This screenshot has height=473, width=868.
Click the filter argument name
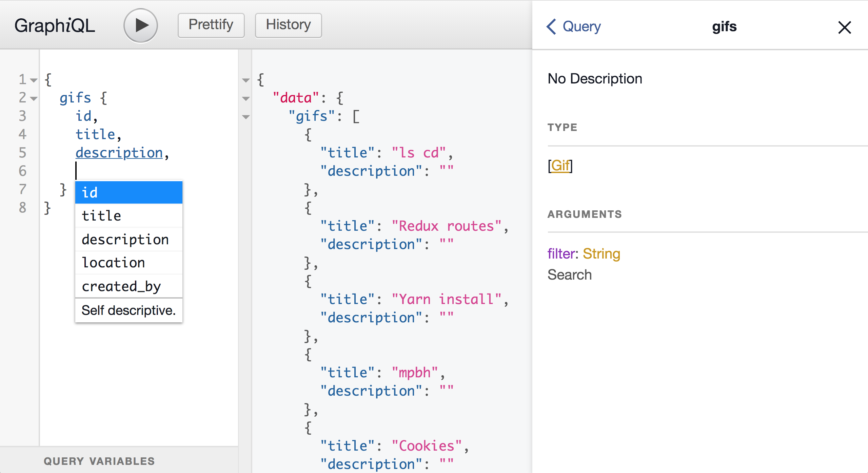click(x=561, y=254)
